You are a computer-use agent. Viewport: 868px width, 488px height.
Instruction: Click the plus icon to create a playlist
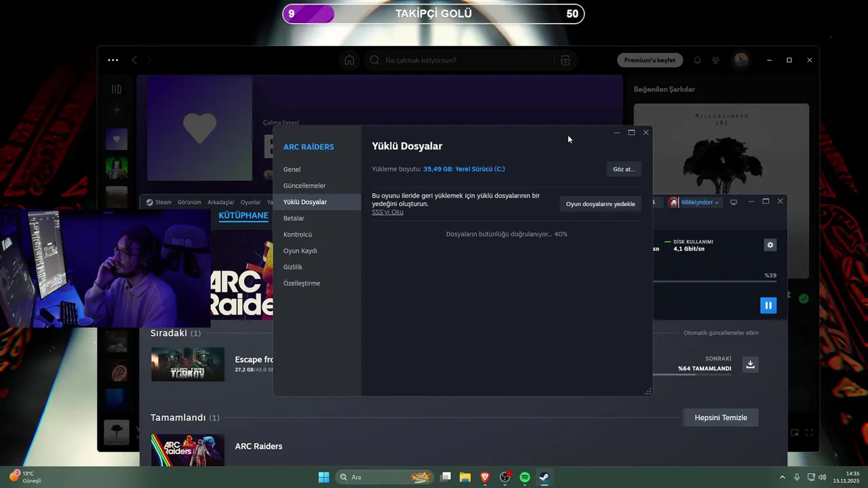[117, 110]
